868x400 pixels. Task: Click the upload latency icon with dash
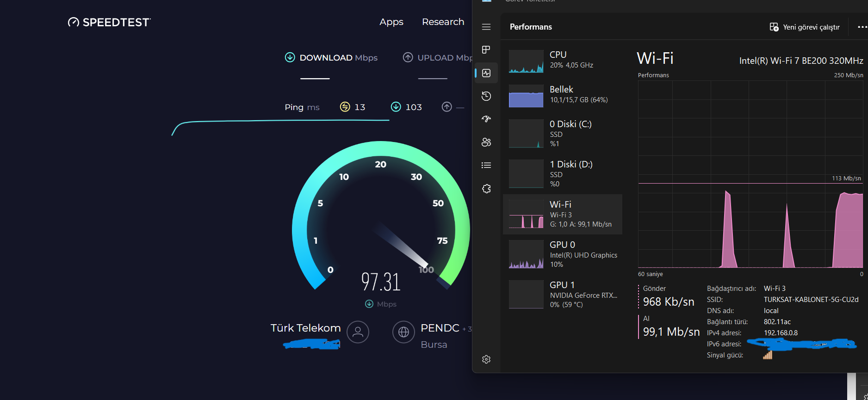coord(446,107)
